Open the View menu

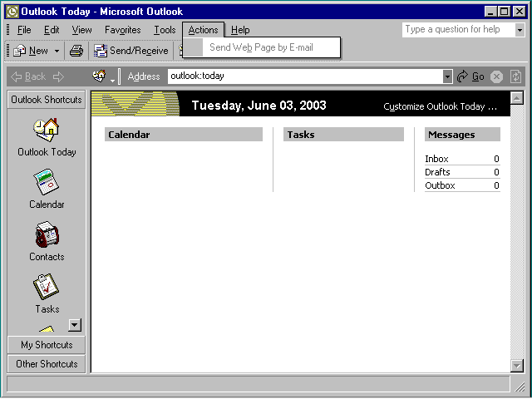click(x=81, y=30)
